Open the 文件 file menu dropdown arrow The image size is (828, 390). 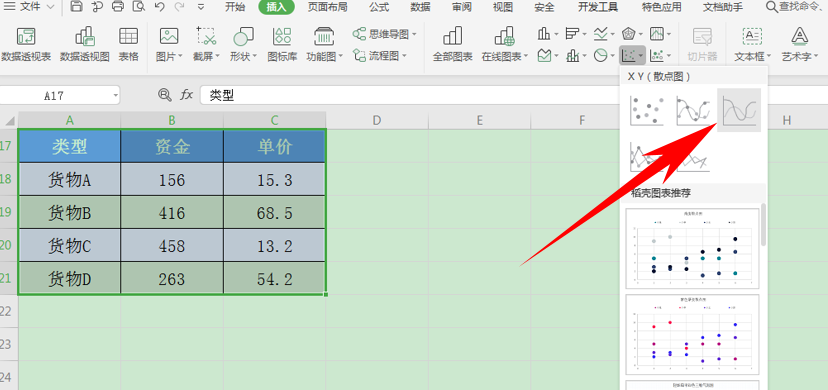point(50,7)
